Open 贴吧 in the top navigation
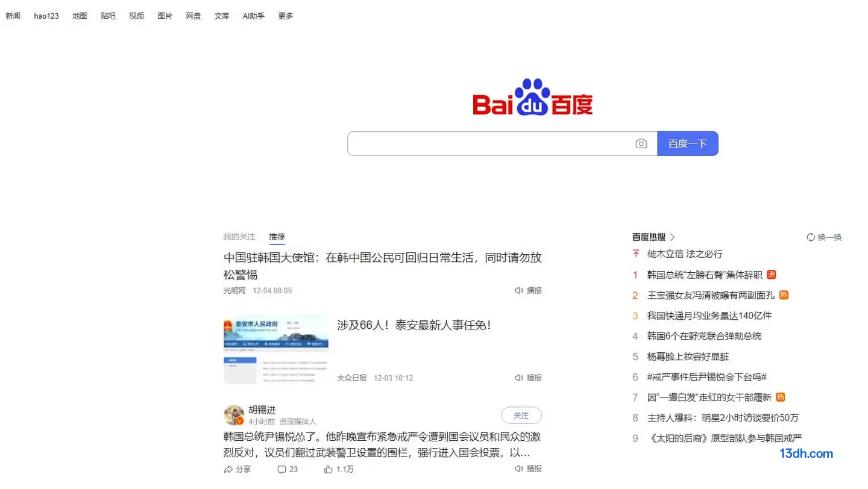Image resolution: width=868 pixels, height=489 pixels. (x=108, y=16)
